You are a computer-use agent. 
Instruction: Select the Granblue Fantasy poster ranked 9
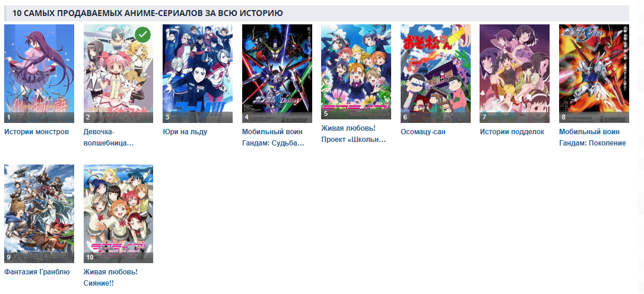click(39, 214)
